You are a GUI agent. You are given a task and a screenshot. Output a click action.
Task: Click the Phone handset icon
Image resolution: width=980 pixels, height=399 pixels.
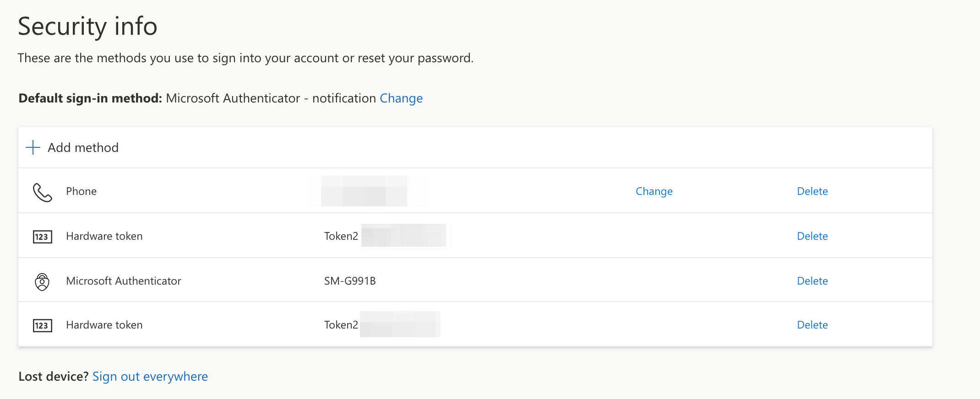(x=42, y=192)
